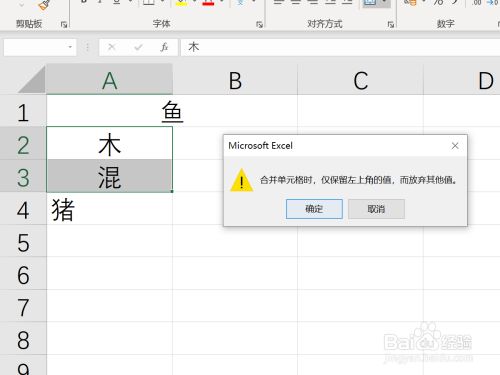Image resolution: width=500 pixels, height=375 pixels.
Task: Click the formula bar enter checkmark icon
Action: 138,47
